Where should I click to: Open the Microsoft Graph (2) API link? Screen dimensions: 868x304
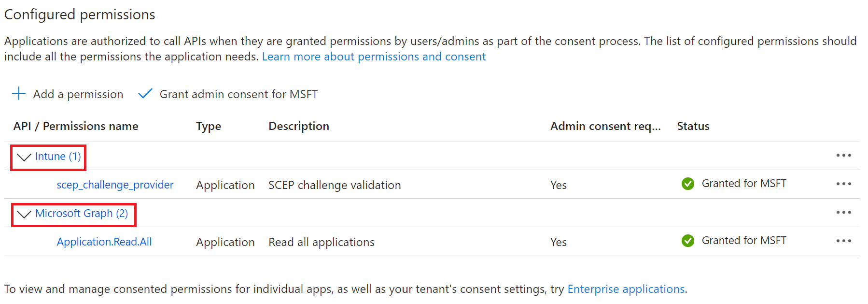(x=82, y=214)
